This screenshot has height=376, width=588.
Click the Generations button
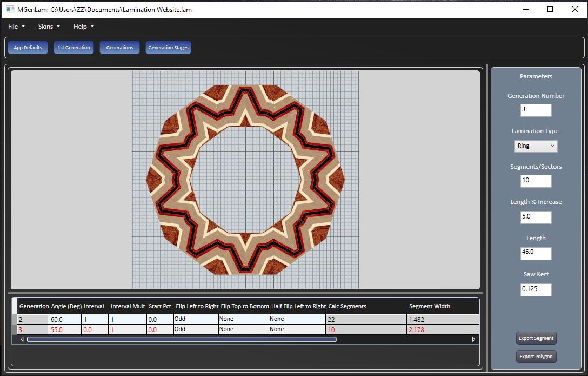click(119, 48)
